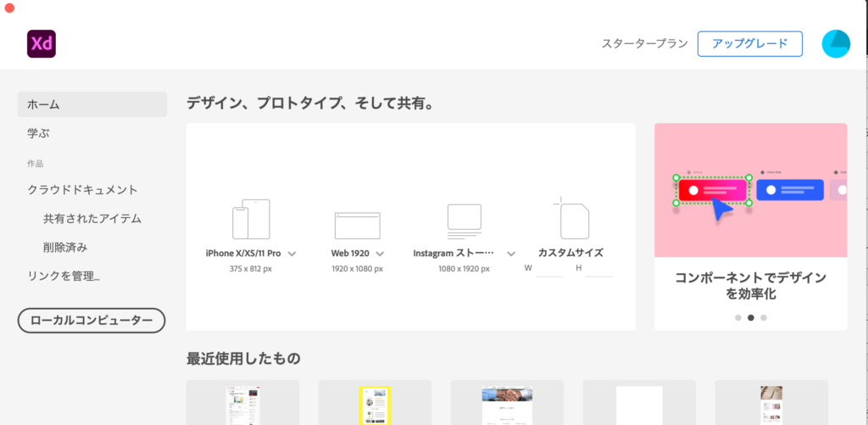The width and height of the screenshot is (868, 425).
Task: Show the first carousel slide dot
Action: [737, 317]
